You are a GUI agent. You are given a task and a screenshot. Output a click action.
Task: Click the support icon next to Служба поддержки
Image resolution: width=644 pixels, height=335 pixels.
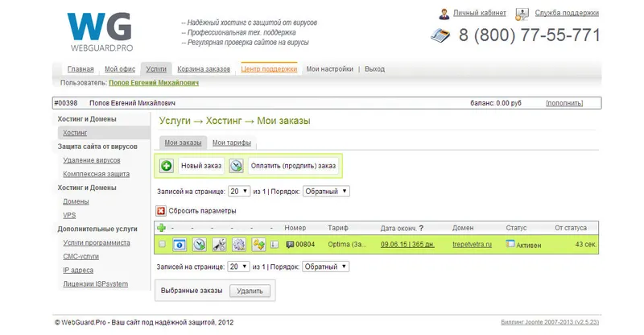tap(522, 14)
